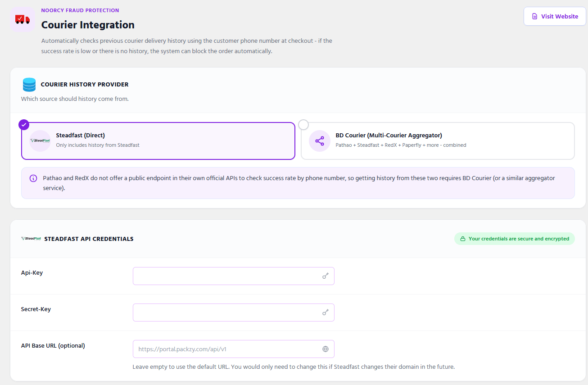Click the info icon in Pathao notice
This screenshot has height=385, width=588.
tap(33, 178)
